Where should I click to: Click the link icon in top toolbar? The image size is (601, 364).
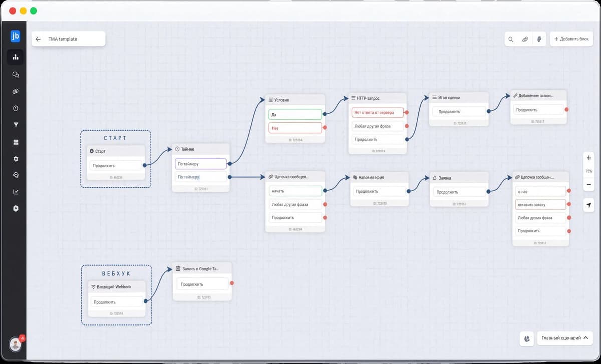tap(525, 39)
